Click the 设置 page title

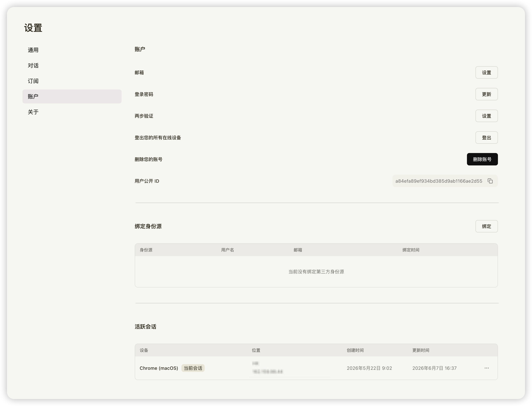(33, 28)
